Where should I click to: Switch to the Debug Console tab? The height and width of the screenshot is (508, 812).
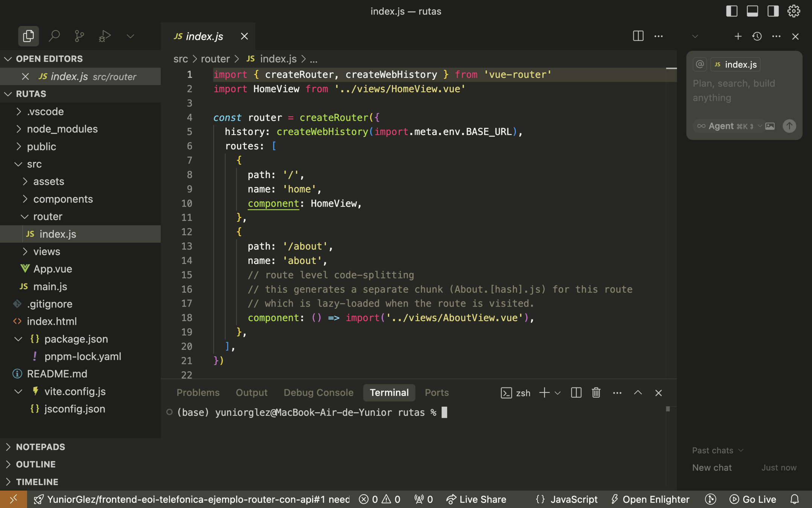318,392
